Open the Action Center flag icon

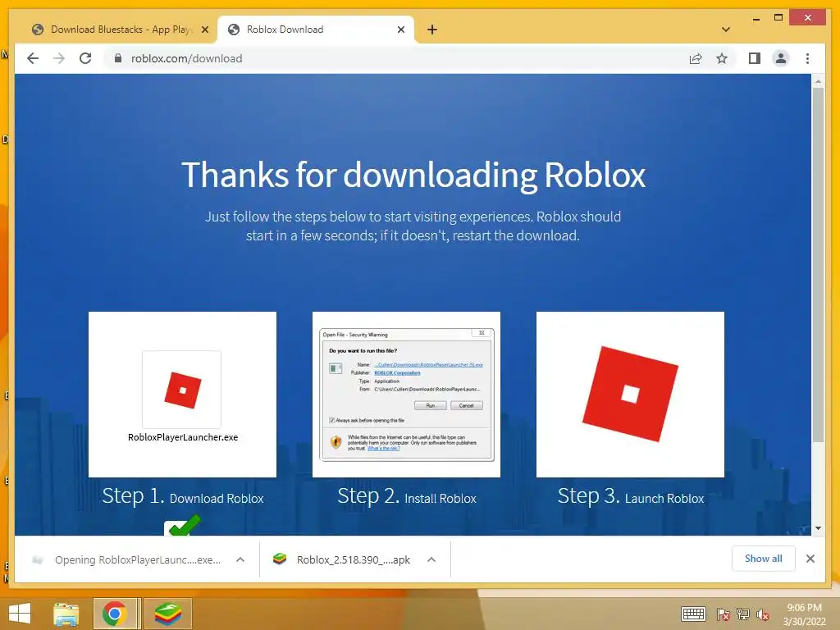723,614
